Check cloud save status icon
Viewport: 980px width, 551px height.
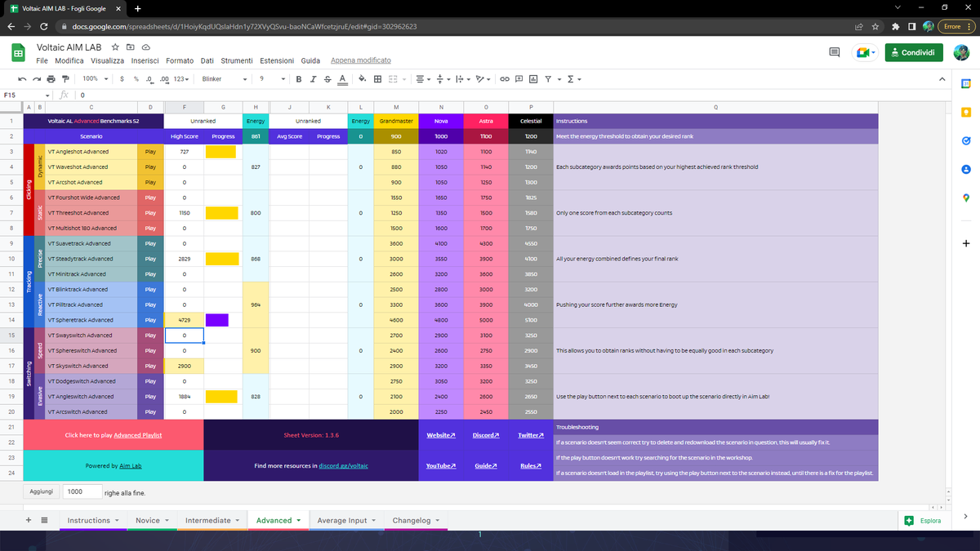[x=146, y=47]
